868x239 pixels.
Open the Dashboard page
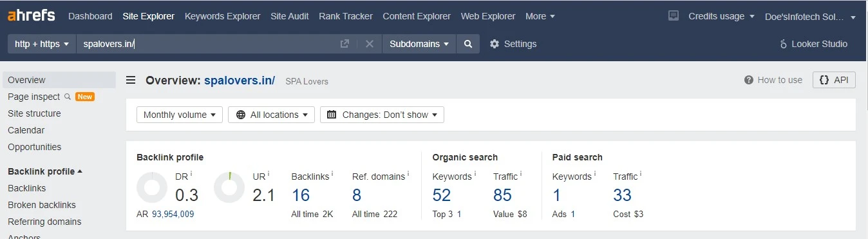90,16
